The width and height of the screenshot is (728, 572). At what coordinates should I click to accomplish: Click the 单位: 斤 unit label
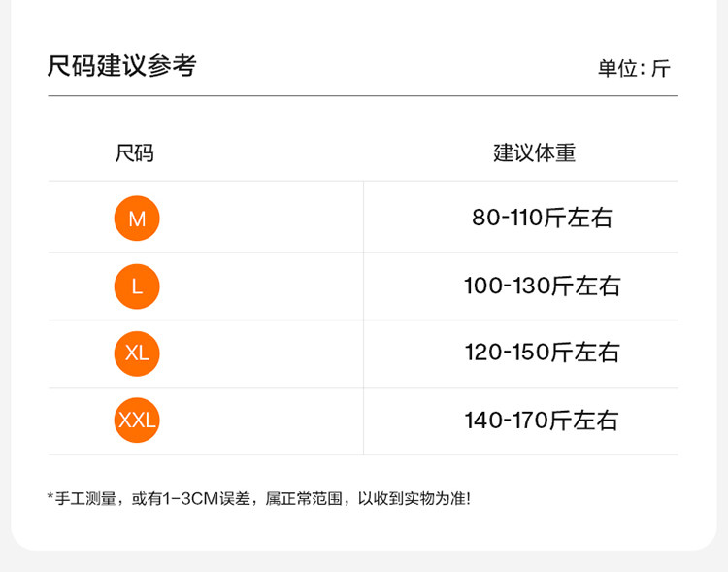[x=634, y=69]
